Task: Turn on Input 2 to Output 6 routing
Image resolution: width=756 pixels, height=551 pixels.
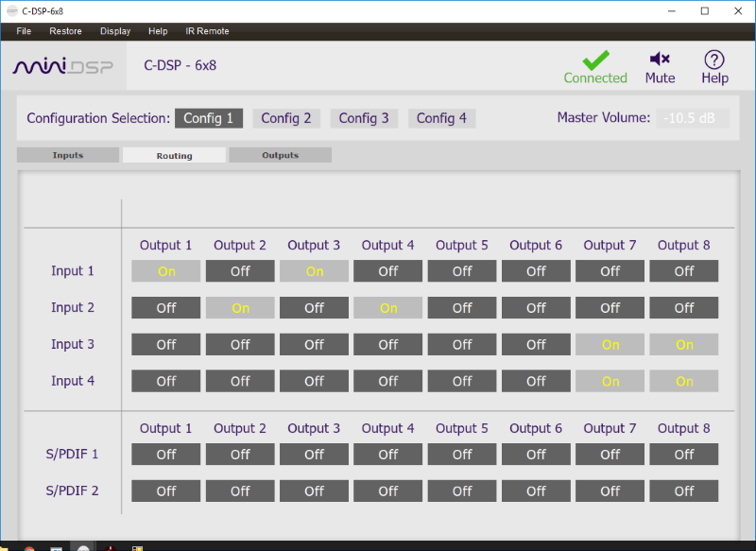Action: [x=536, y=307]
